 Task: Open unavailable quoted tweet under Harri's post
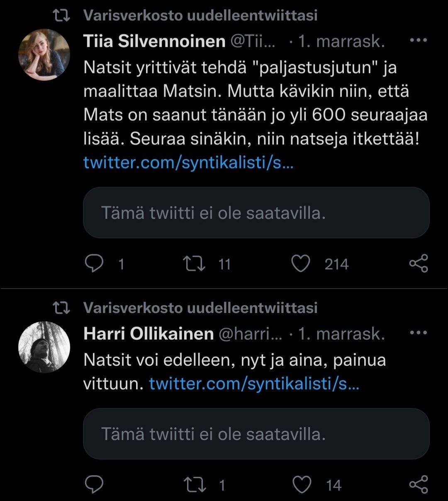(x=256, y=434)
